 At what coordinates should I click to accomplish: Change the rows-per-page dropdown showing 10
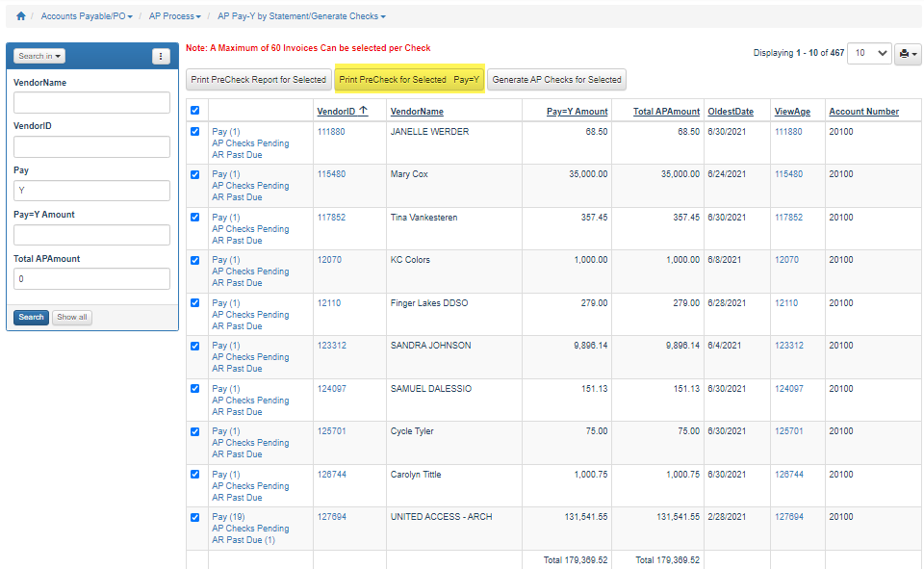[869, 54]
